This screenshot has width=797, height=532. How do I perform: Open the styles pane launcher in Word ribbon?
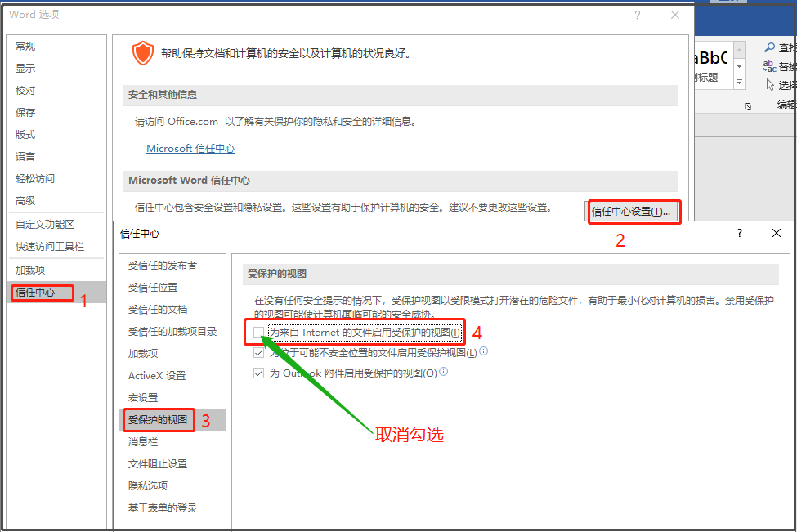(x=748, y=106)
